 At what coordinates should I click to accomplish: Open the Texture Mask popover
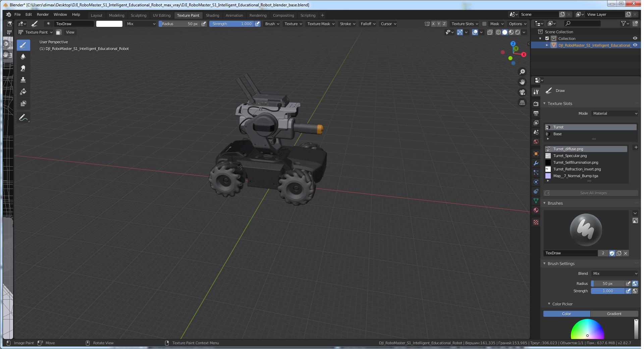click(321, 24)
